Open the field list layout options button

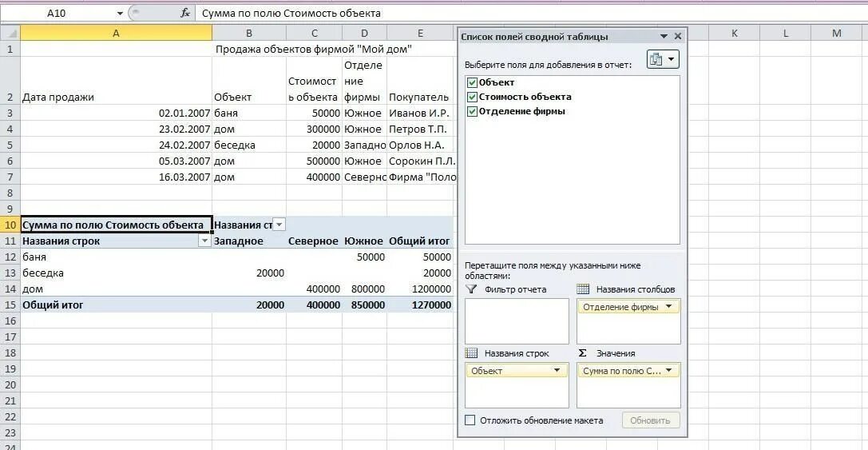point(663,59)
